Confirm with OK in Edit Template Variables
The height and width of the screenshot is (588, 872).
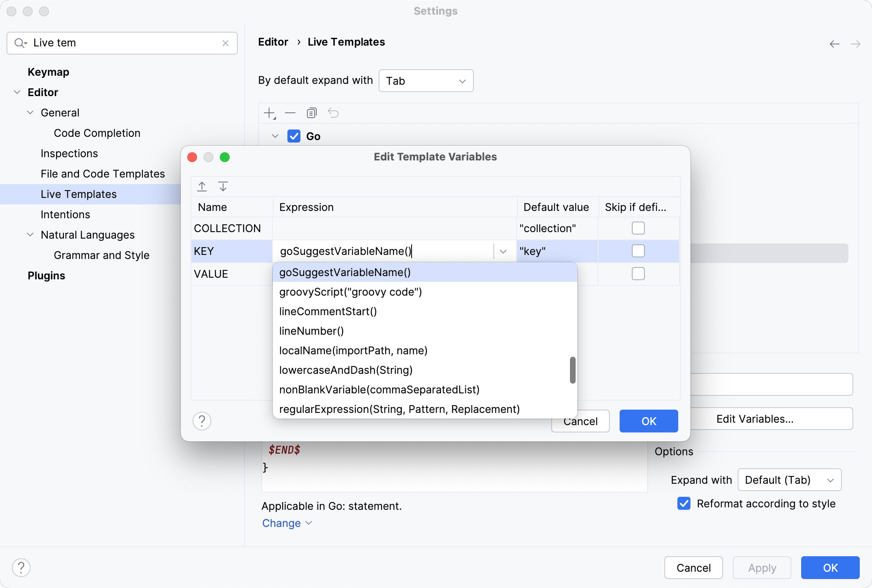point(648,421)
